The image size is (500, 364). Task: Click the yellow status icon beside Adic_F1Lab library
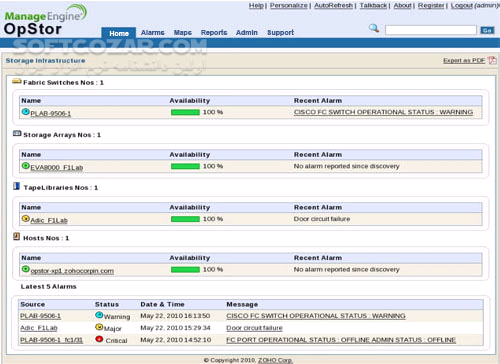click(x=25, y=219)
